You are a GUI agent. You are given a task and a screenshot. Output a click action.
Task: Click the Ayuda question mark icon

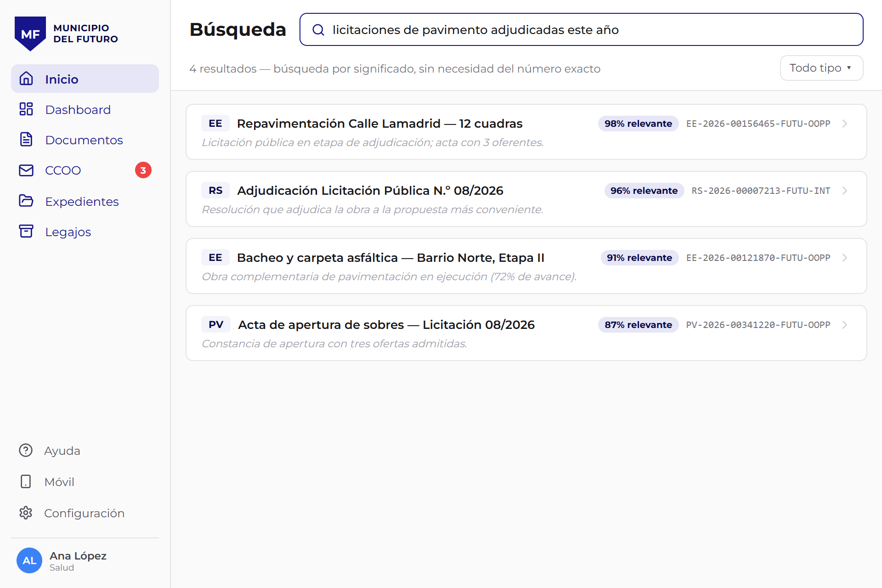click(x=26, y=450)
